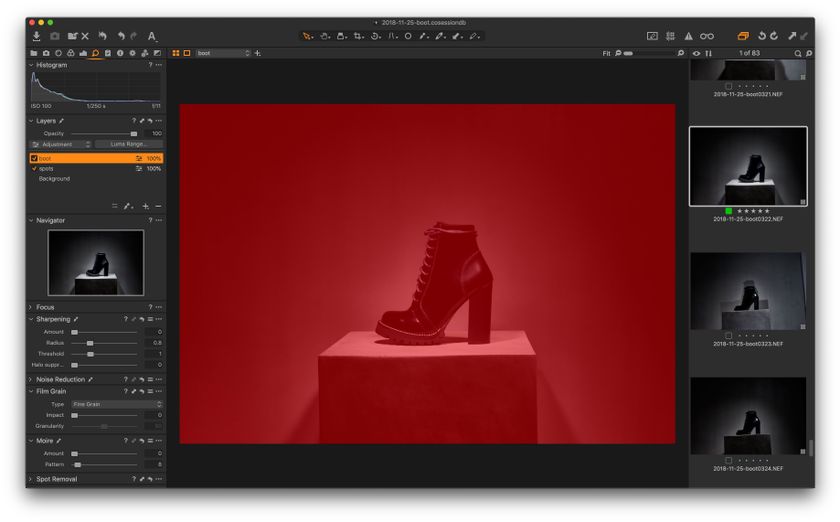Screen dimensions: 840x522
Task: Select the Rotate straighten cursor tool
Action: [x=376, y=36]
